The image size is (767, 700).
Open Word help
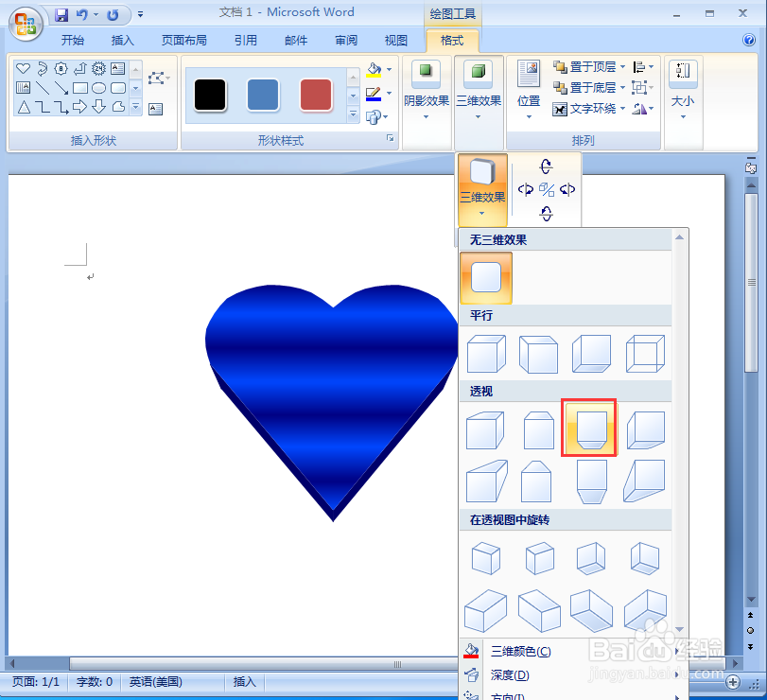[749, 40]
